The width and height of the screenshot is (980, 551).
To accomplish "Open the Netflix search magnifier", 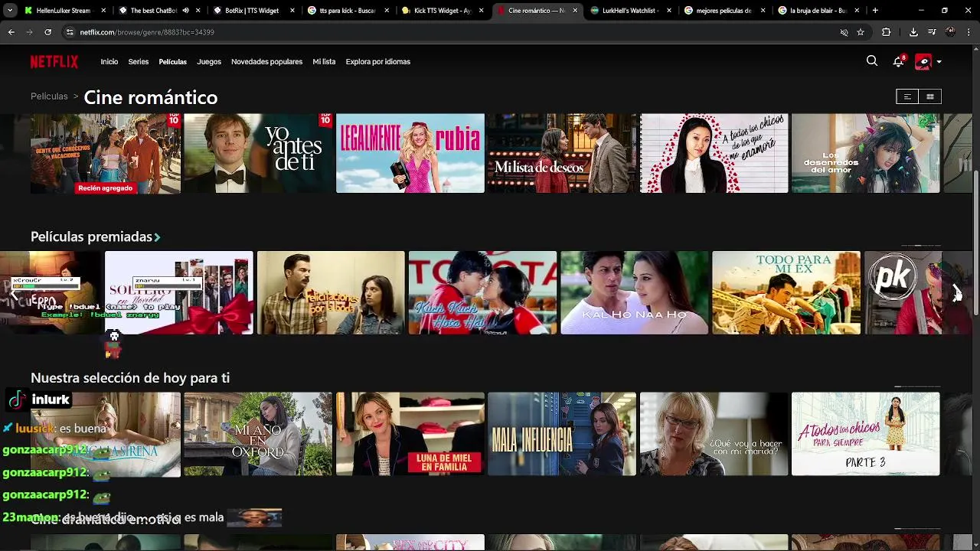I will [x=872, y=61].
